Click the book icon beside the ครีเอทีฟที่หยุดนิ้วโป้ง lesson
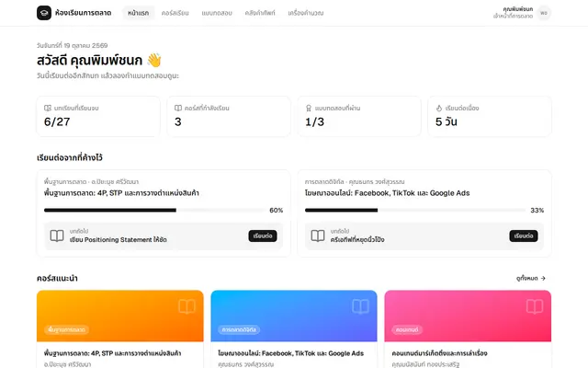 tap(318, 236)
